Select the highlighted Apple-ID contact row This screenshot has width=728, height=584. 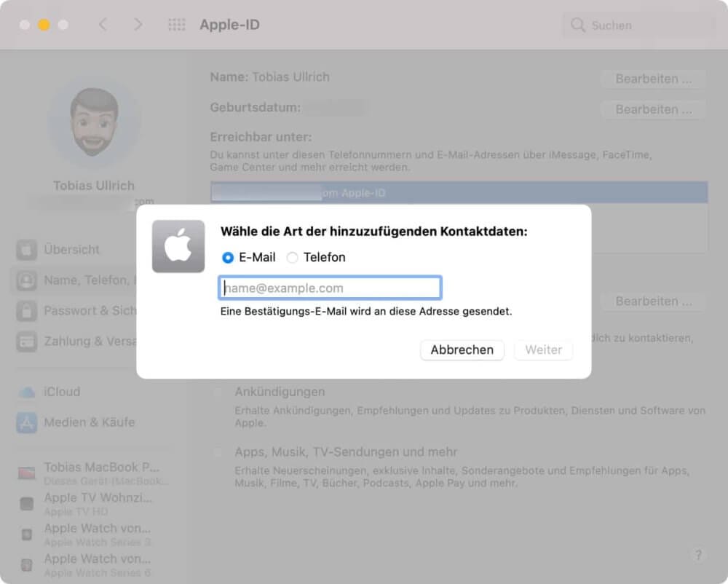tap(459, 193)
